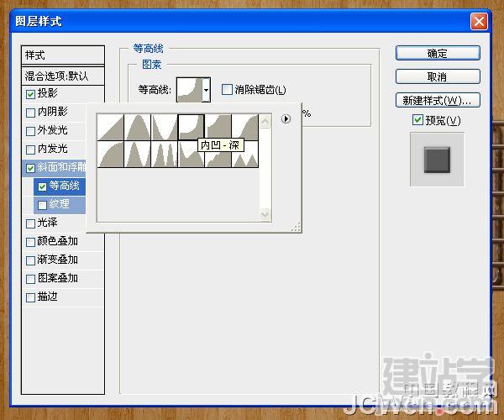The image size is (504, 420).
Task: Select the Ring-Double contour preset
Action: [165, 155]
